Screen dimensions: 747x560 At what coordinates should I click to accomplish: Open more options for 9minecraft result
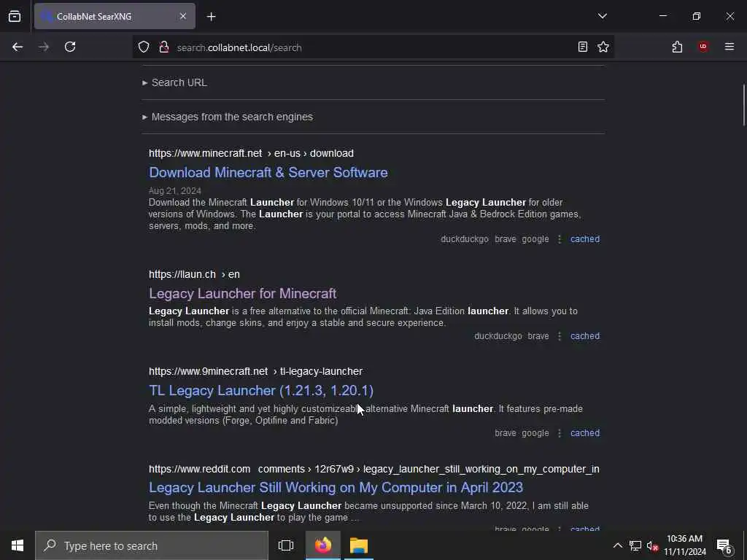coord(560,433)
